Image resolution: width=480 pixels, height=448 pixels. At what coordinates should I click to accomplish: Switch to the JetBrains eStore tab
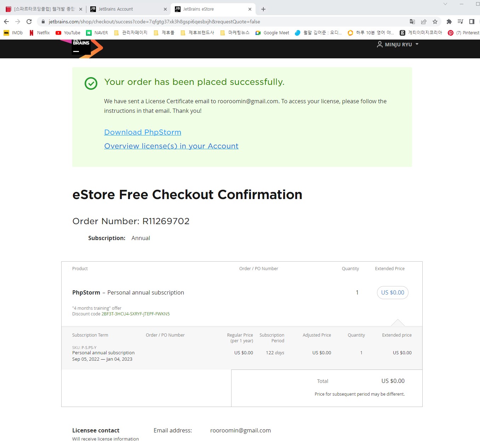pos(212,9)
